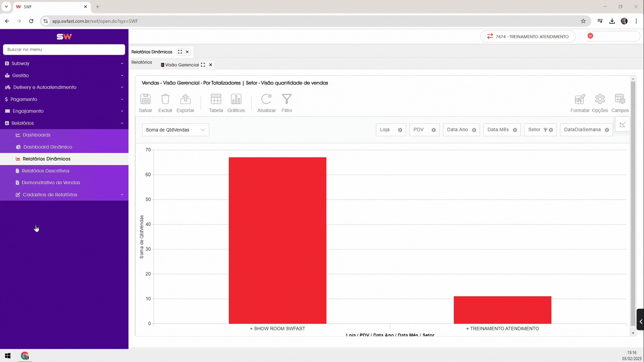Open the Windows Start menu
This screenshot has height=362, width=644.
(8, 356)
